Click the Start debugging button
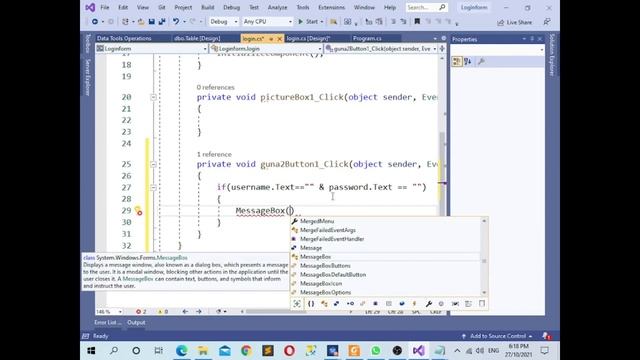The image size is (640, 360). pos(308,22)
